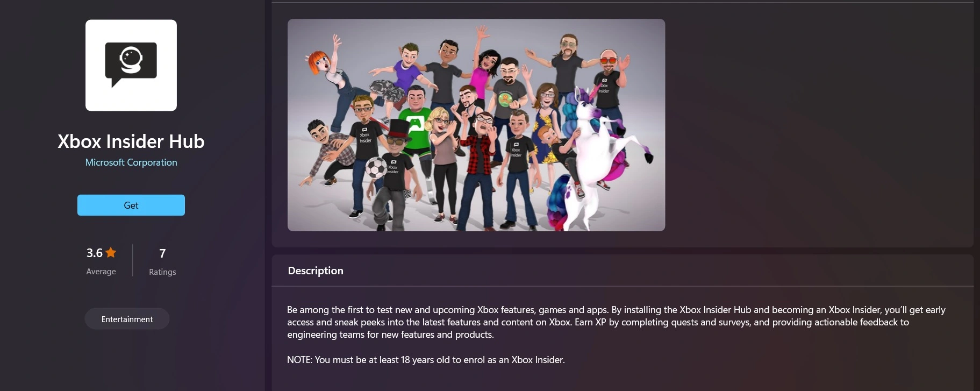Click the Xbox Insider Hub title text
This screenshot has height=391, width=980.
[x=131, y=141]
